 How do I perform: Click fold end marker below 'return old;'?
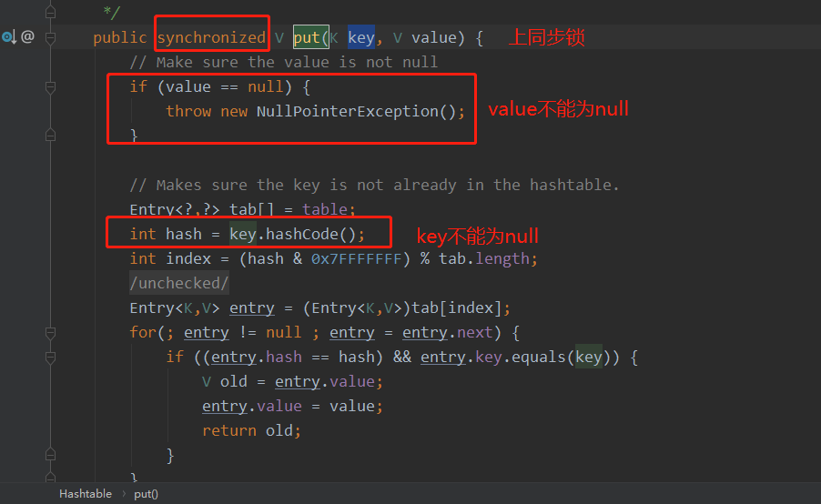pyautogui.click(x=50, y=454)
